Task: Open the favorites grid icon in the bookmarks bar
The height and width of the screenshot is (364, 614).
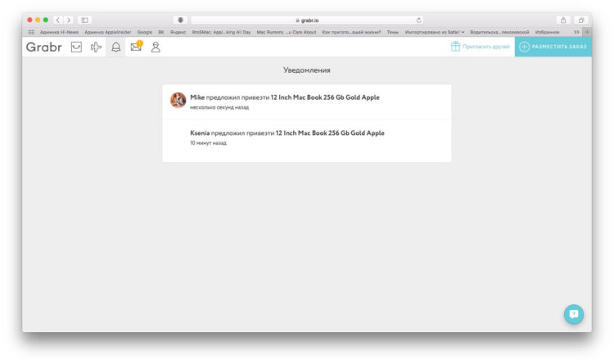Action: [x=31, y=32]
